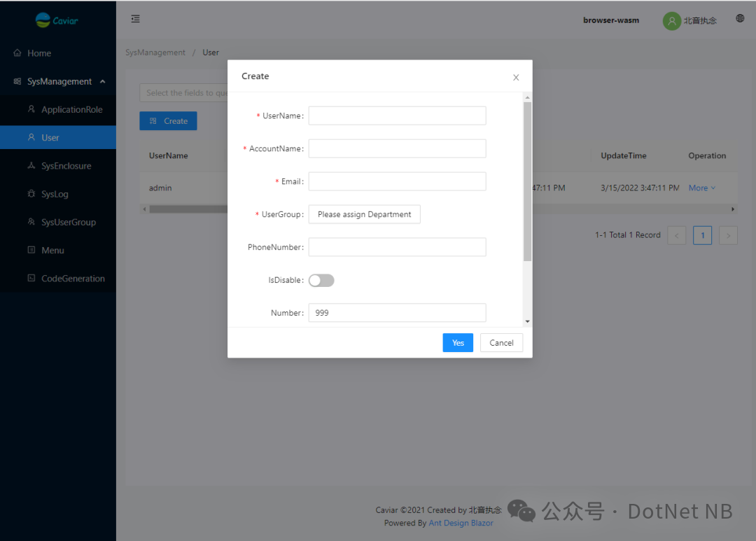756x541 pixels.
Task: Select the User menu item
Action: pos(58,137)
